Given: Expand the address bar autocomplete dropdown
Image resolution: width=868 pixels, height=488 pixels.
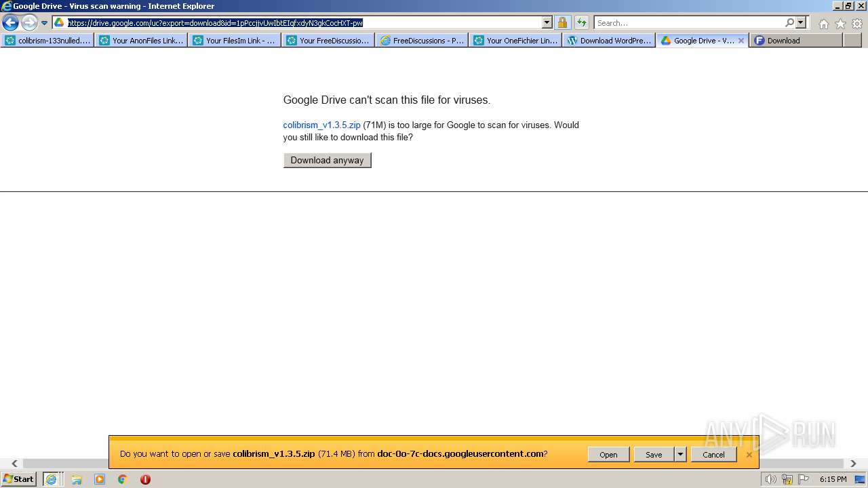Looking at the screenshot, I should coord(547,22).
